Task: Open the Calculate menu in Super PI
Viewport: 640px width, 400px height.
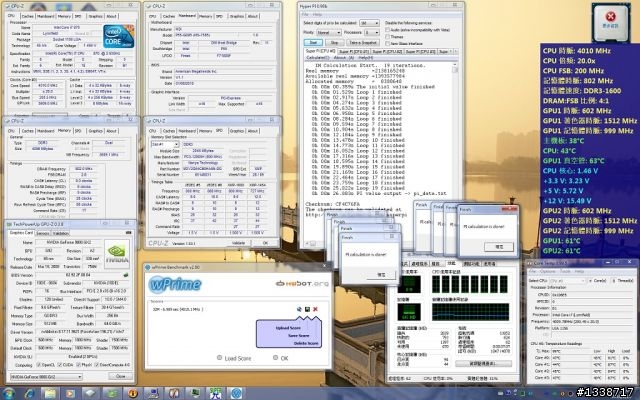Action: [x=318, y=58]
